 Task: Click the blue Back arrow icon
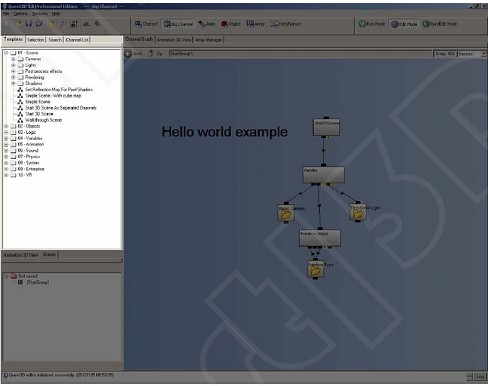[x=128, y=53]
